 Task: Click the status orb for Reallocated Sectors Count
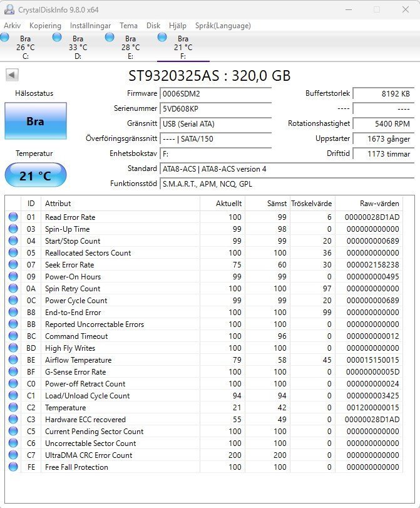pos(13,253)
